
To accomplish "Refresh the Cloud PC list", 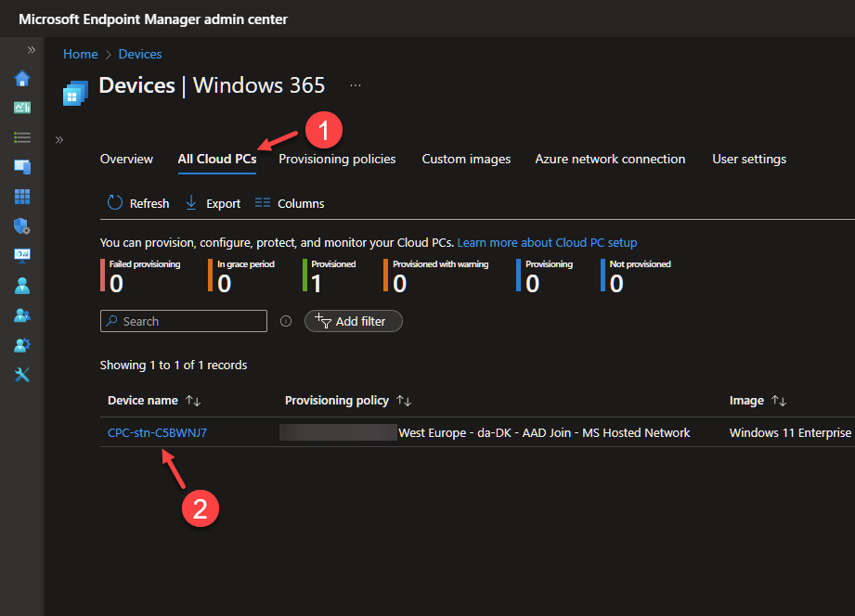I will click(x=137, y=202).
